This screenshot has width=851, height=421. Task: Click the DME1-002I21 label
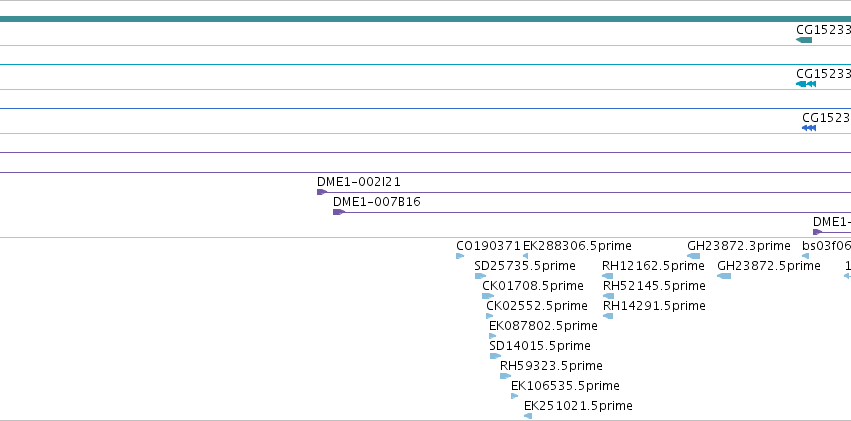click(359, 182)
